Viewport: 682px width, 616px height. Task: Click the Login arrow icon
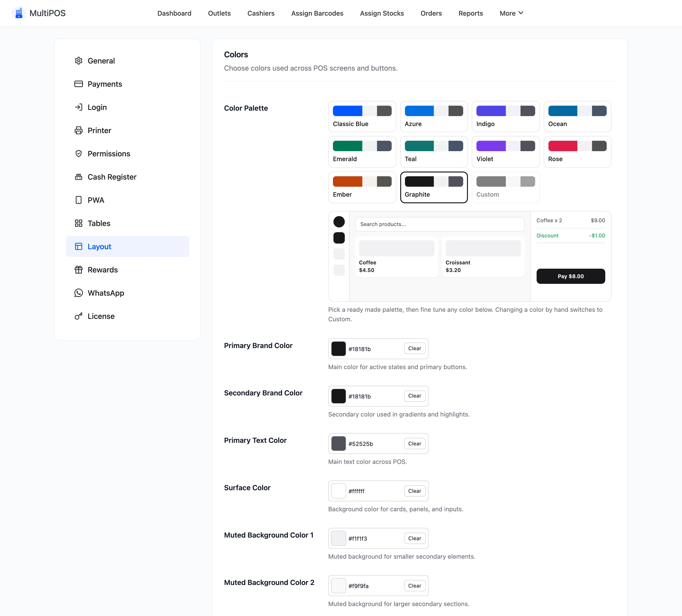click(x=78, y=107)
